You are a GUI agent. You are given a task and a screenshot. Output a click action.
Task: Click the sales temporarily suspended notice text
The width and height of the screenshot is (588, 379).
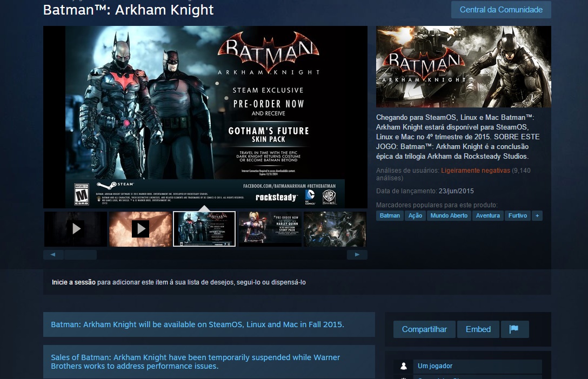click(196, 362)
